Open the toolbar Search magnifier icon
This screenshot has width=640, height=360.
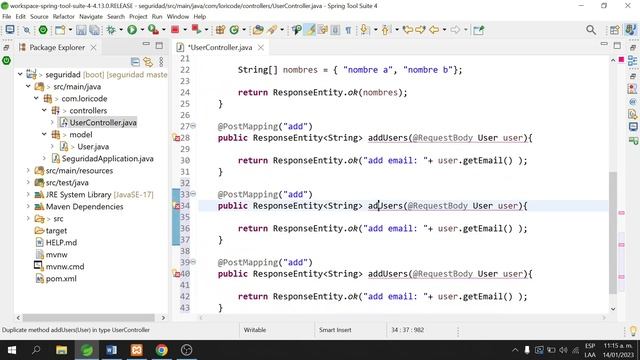click(591, 30)
